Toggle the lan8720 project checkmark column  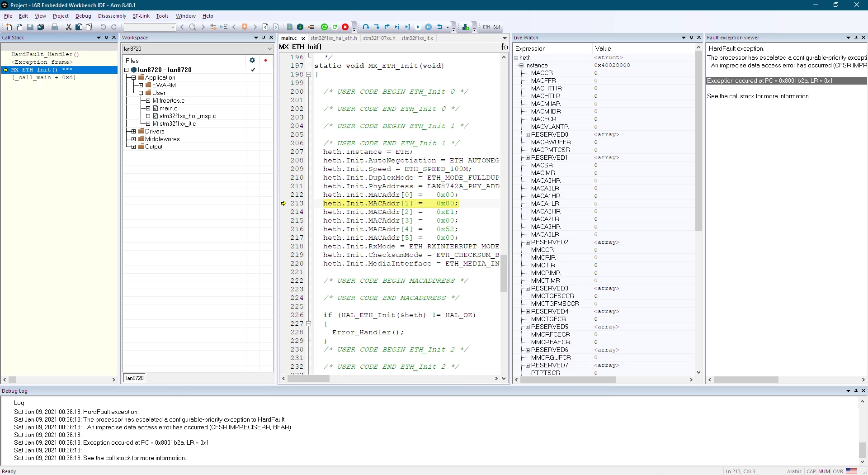pyautogui.click(x=253, y=70)
